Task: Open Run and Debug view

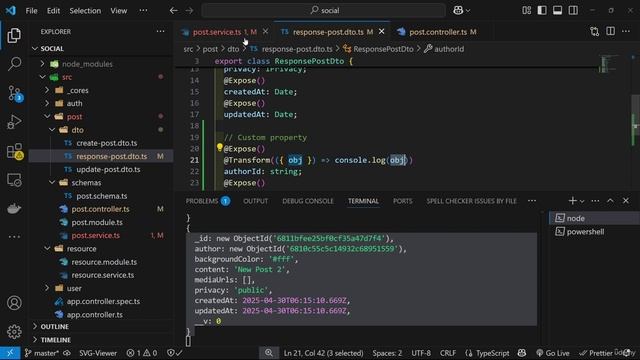Action: (14, 122)
